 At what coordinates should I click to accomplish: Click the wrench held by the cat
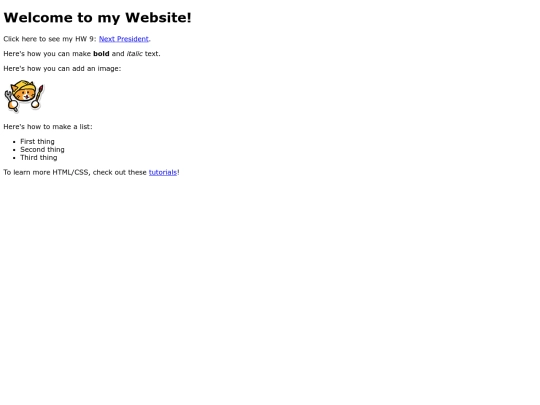9,95
